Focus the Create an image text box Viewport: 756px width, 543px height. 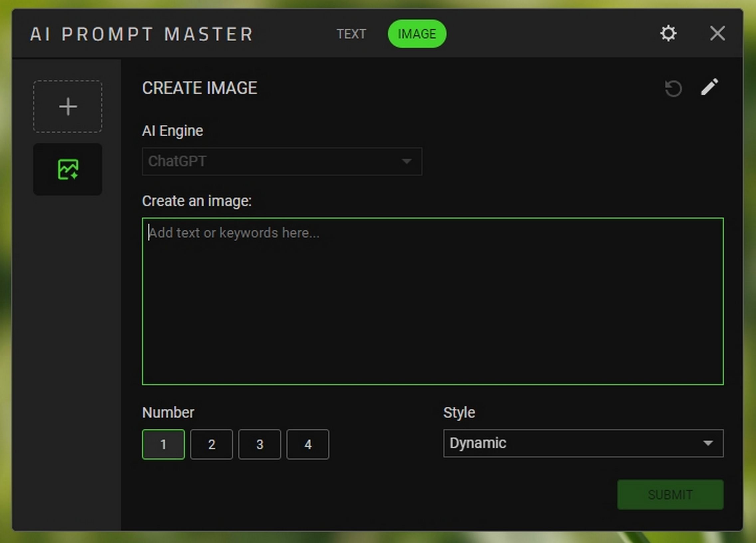point(433,302)
